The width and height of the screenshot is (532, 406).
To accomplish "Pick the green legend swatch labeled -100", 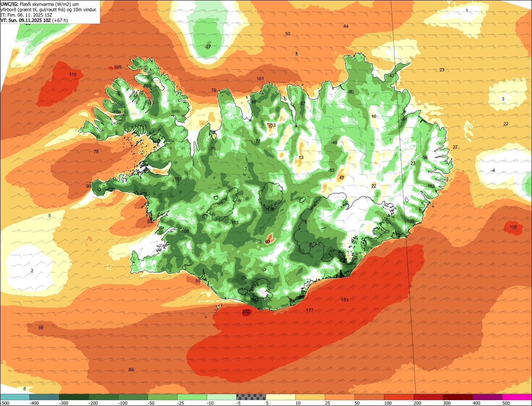I will click(133, 397).
